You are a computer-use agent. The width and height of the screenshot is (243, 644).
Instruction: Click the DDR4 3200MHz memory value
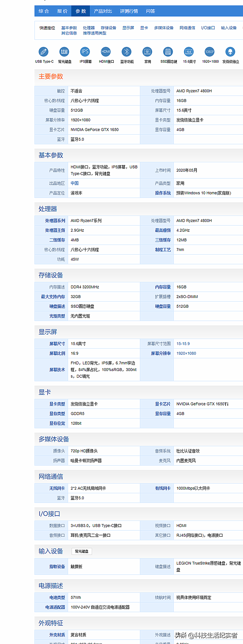(x=85, y=287)
